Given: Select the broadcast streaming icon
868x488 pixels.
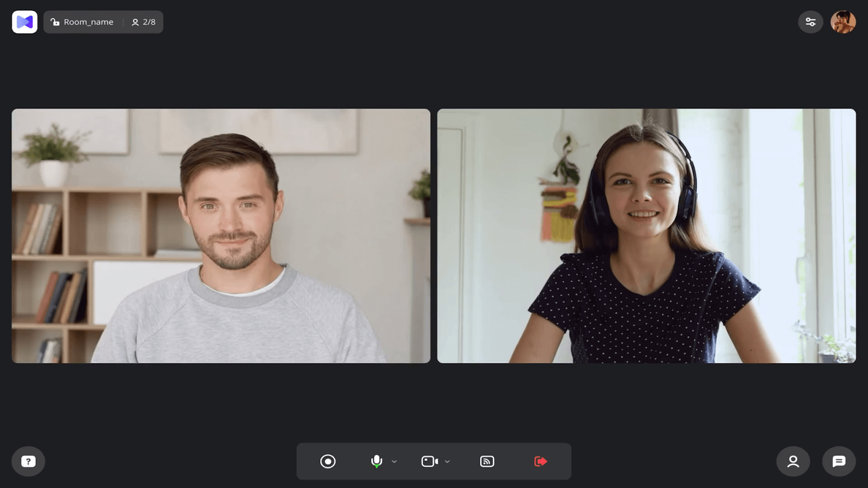Looking at the screenshot, I should (x=487, y=461).
